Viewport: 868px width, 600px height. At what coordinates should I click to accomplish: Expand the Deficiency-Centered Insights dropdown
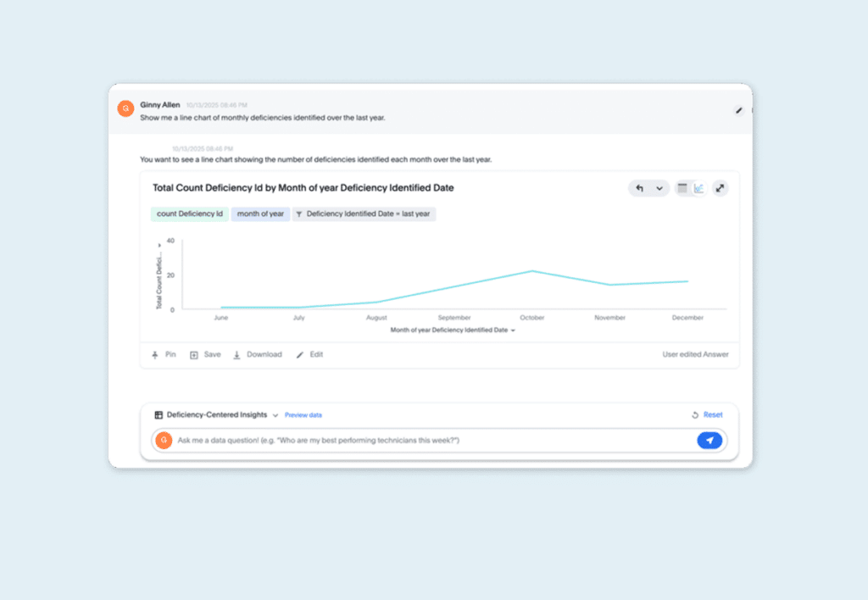tap(275, 415)
